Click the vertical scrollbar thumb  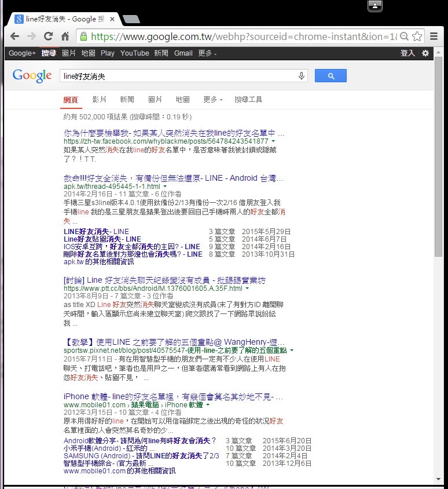[438, 156]
